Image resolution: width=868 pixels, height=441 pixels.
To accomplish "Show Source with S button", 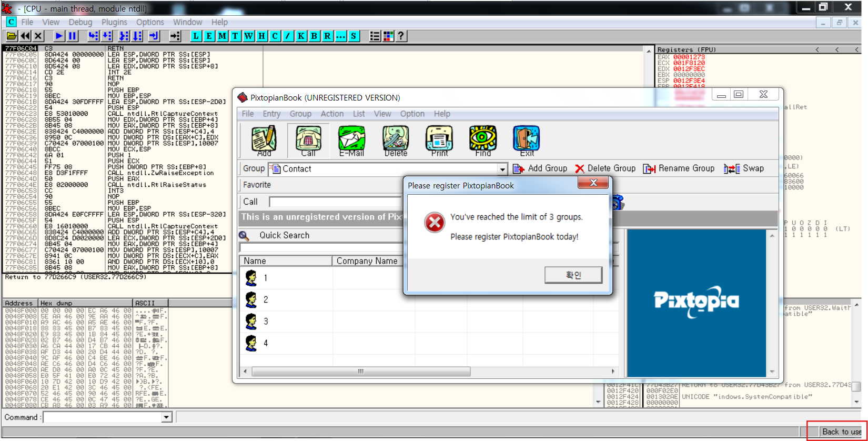I will pyautogui.click(x=354, y=36).
